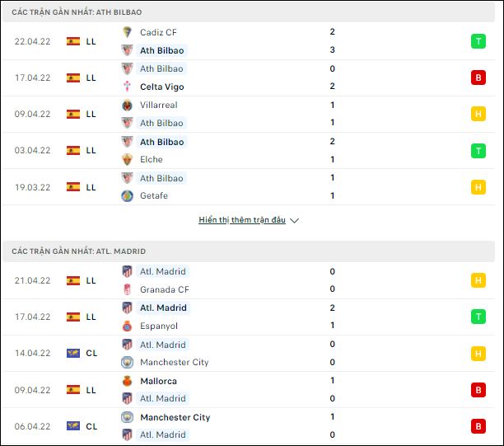Click the Granada CF crest icon

coord(128,289)
